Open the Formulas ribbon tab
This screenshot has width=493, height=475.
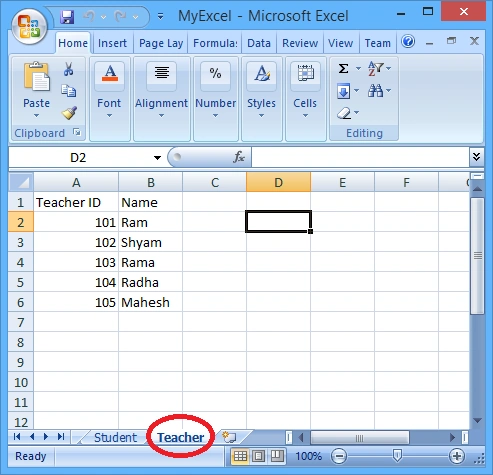click(x=215, y=43)
